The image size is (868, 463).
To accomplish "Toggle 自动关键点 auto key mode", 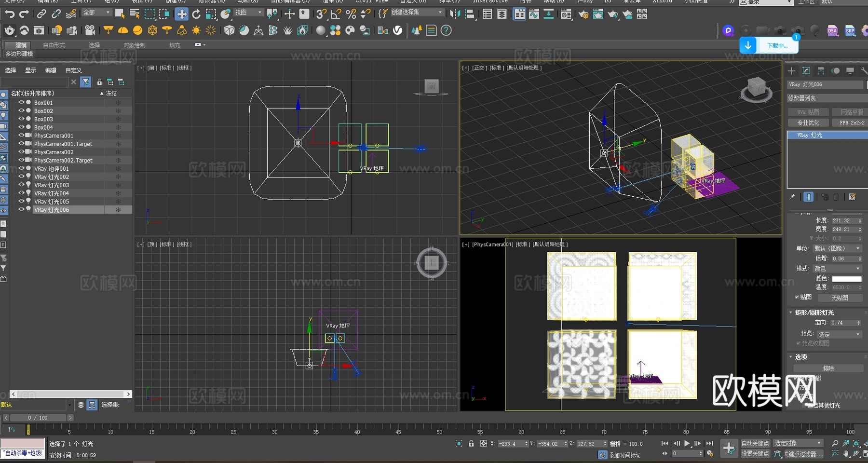I will pyautogui.click(x=755, y=443).
